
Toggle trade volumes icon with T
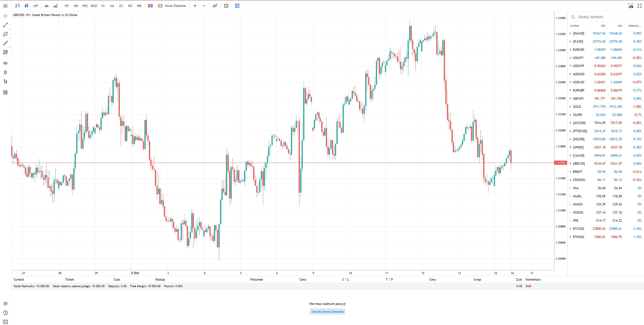tap(56, 6)
